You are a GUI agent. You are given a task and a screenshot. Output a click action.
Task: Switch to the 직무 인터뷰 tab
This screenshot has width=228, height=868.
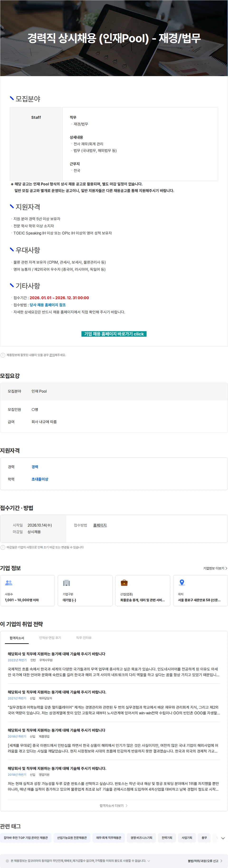[x=84, y=638]
